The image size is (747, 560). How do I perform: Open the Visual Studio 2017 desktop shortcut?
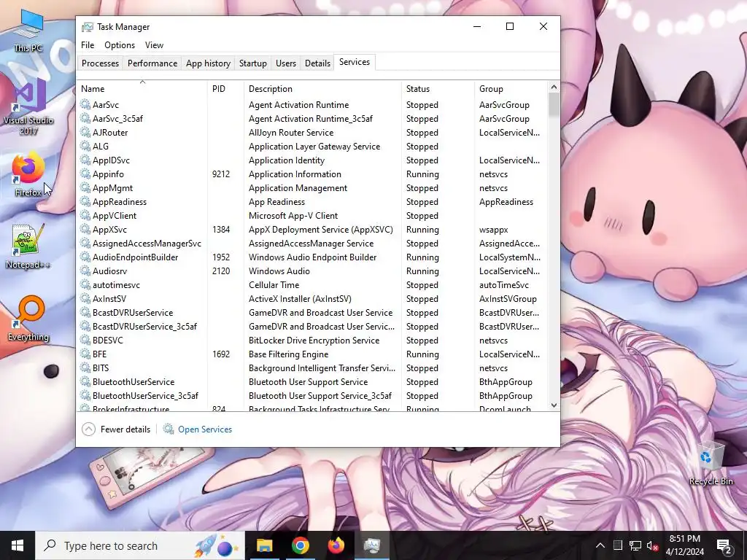(x=28, y=107)
